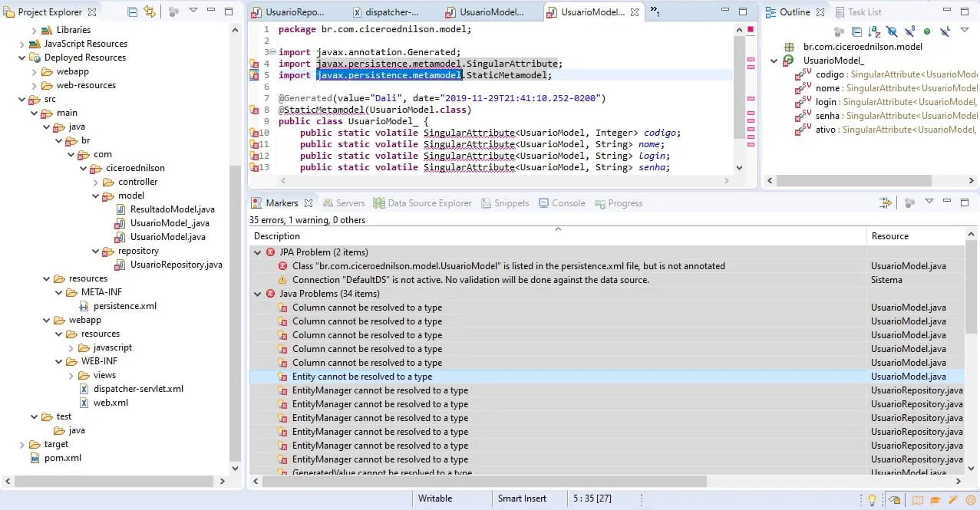This screenshot has height=510, width=980.
Task: Click error marker icon on line 5
Action: [254, 75]
